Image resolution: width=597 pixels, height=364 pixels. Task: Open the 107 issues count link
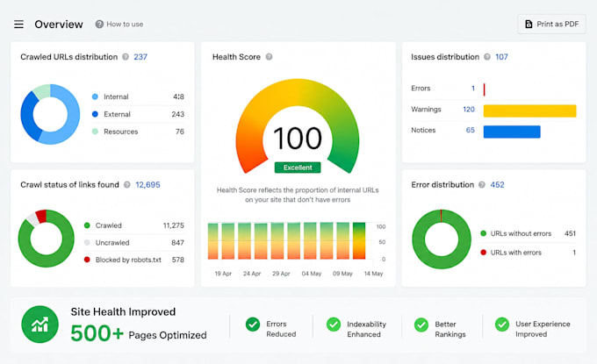[x=501, y=57]
